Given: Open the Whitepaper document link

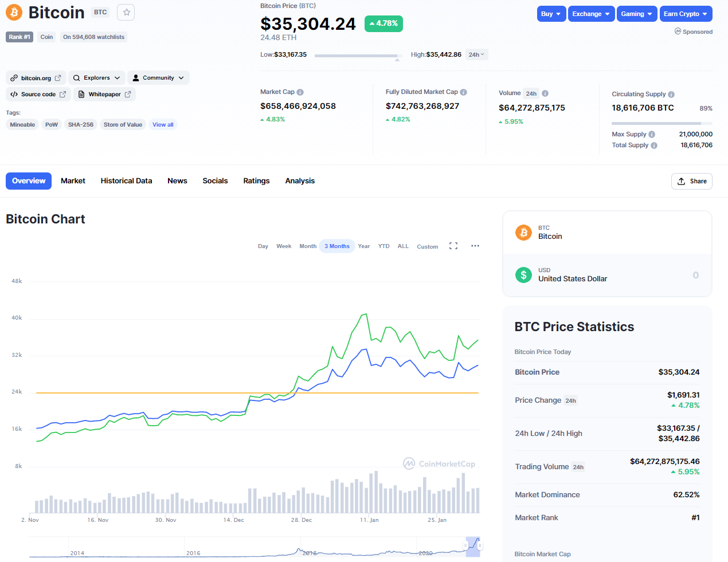Looking at the screenshot, I should click(104, 94).
